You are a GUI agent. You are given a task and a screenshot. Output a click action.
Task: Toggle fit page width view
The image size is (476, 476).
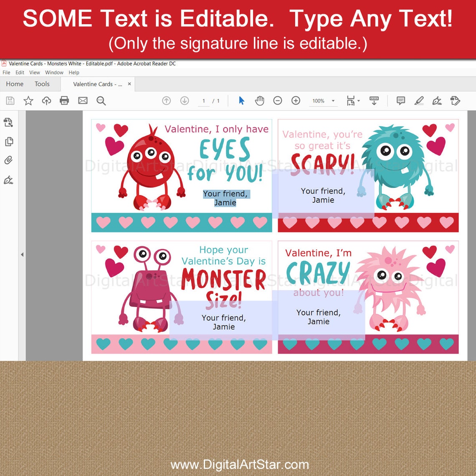[351, 101]
